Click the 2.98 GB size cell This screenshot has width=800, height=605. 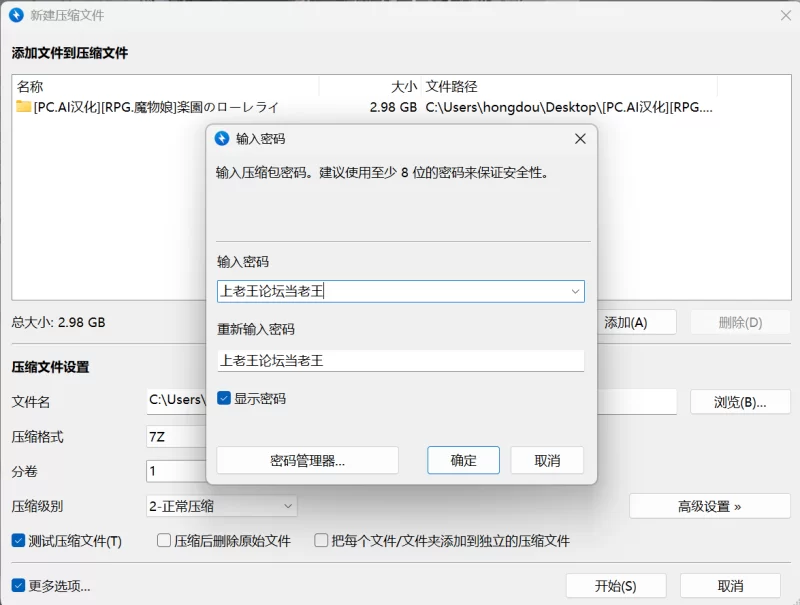click(x=393, y=107)
